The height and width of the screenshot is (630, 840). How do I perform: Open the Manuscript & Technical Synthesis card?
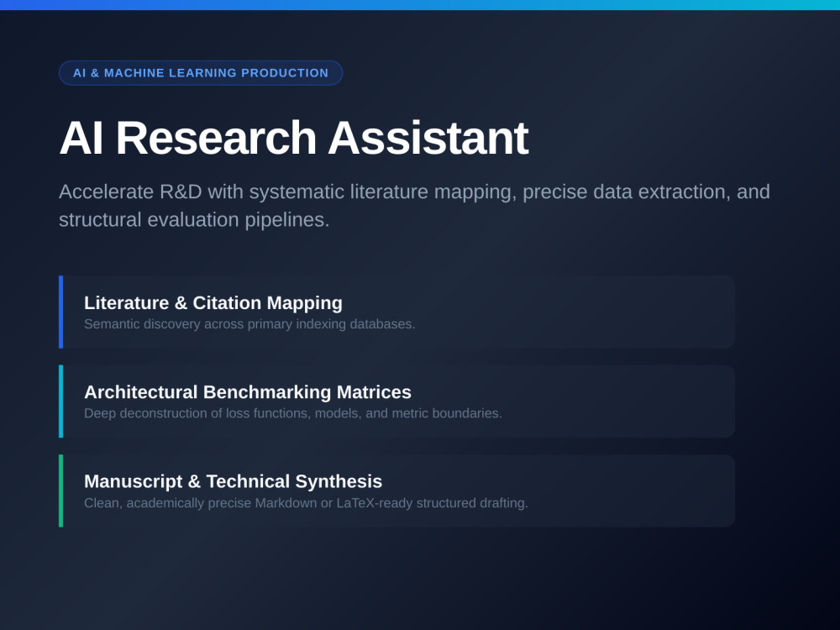click(x=396, y=491)
